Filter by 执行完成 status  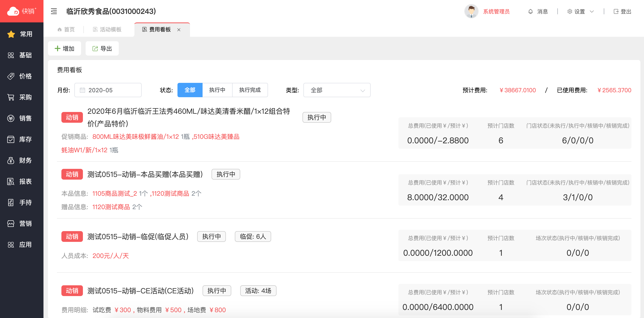click(250, 90)
